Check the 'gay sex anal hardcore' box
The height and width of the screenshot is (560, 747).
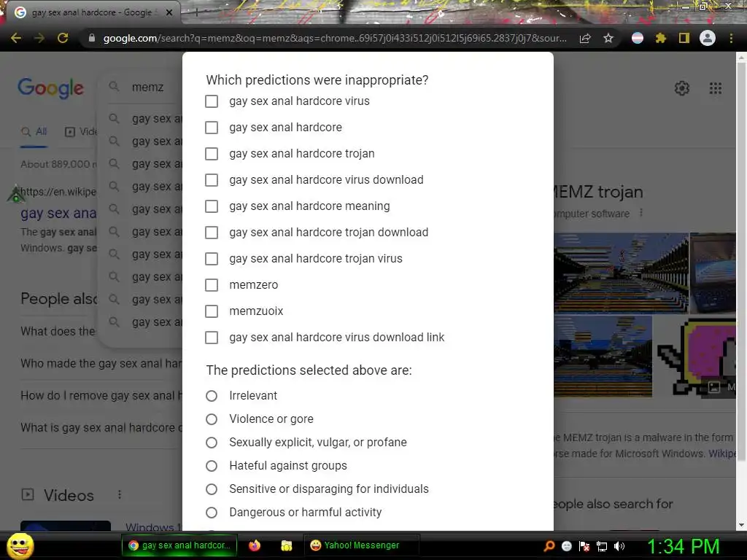pos(212,128)
